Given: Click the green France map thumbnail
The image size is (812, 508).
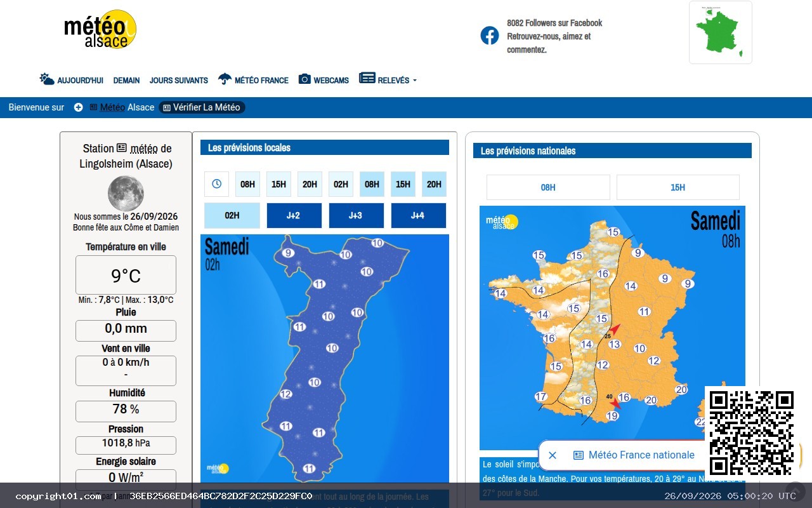Looking at the screenshot, I should (720, 32).
